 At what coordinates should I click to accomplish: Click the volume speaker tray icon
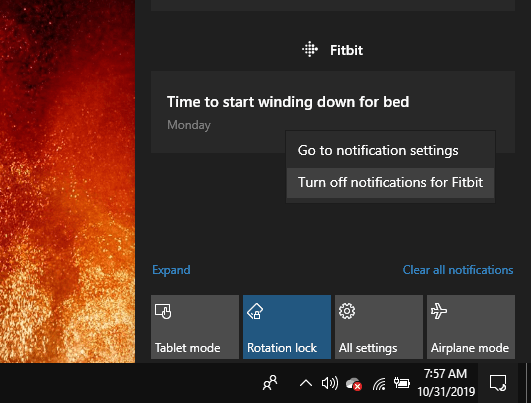[x=330, y=383]
